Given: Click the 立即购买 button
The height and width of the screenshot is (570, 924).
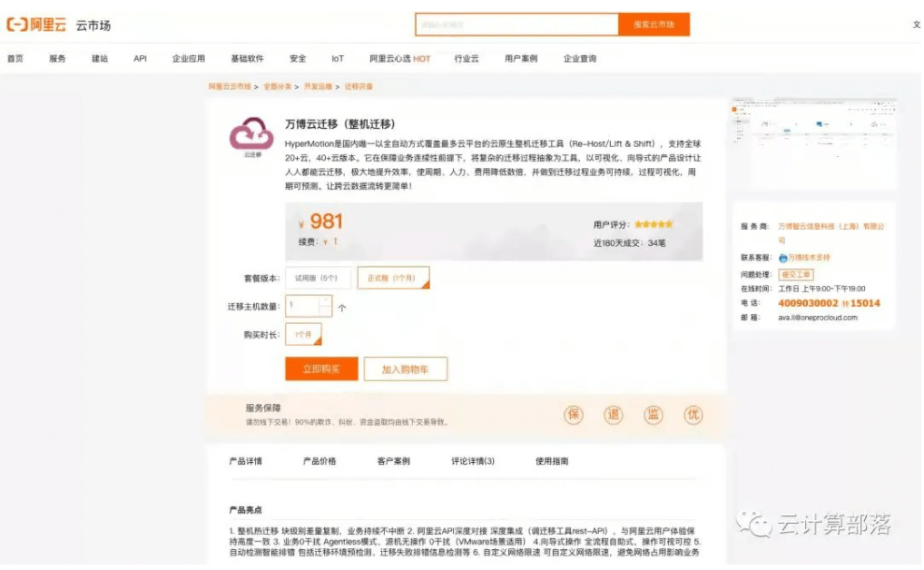Looking at the screenshot, I should [321, 369].
